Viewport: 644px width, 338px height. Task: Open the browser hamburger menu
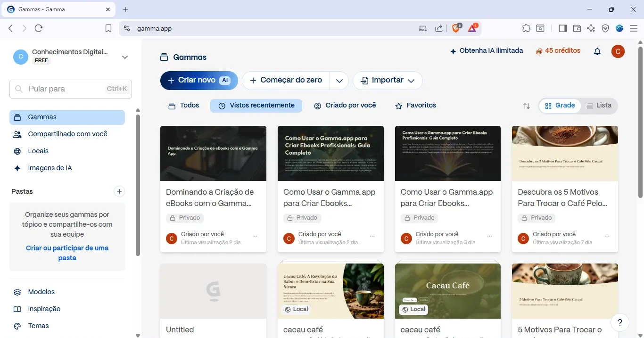[634, 28]
